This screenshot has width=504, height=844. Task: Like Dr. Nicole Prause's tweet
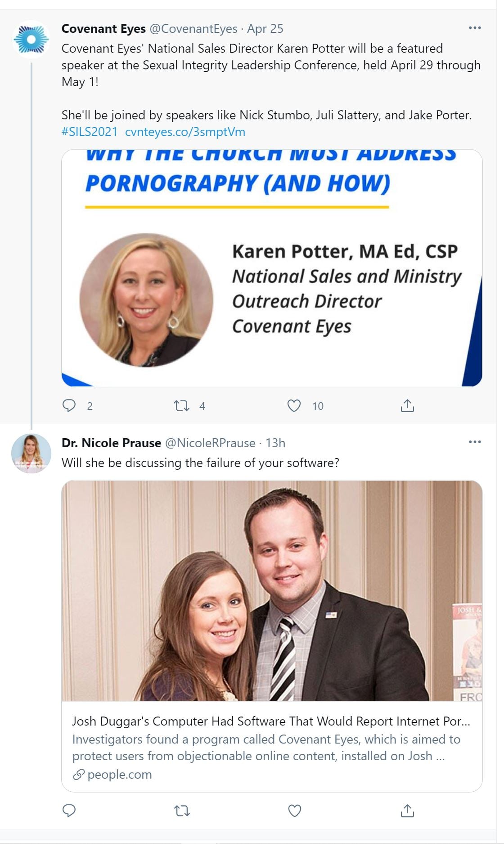click(294, 811)
